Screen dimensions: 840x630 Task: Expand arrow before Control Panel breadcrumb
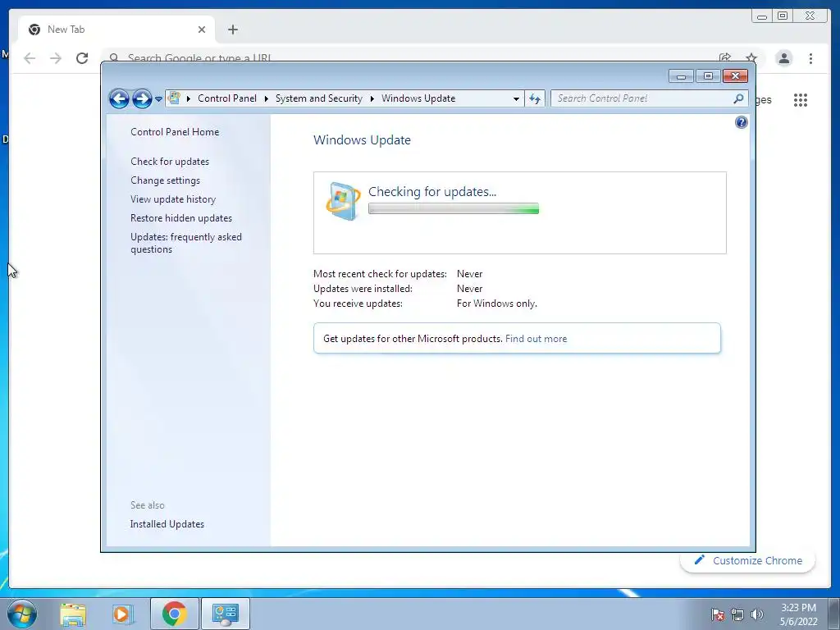tap(189, 98)
